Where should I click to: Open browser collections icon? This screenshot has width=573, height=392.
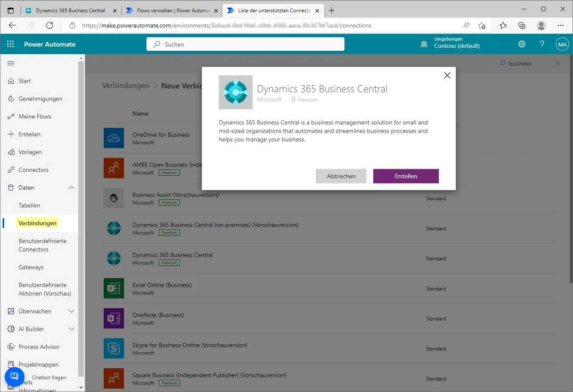pyautogui.click(x=522, y=25)
